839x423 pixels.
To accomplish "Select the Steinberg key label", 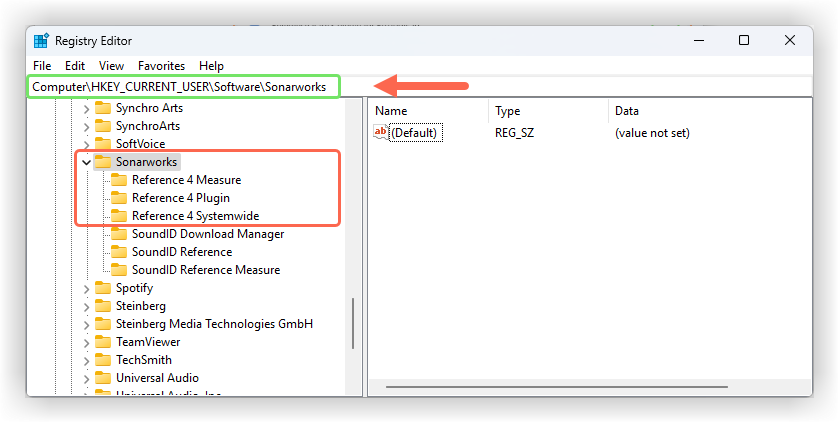I will point(141,306).
